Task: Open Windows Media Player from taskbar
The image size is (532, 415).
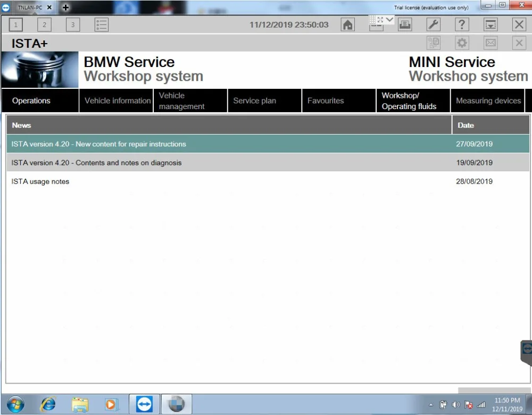Action: point(111,404)
